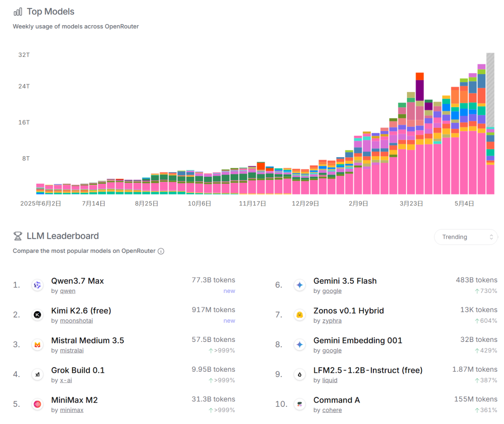Click the 77.3B tokens value for Qwen3.7 Max
Screen dimensions: 504x424
pos(213,280)
